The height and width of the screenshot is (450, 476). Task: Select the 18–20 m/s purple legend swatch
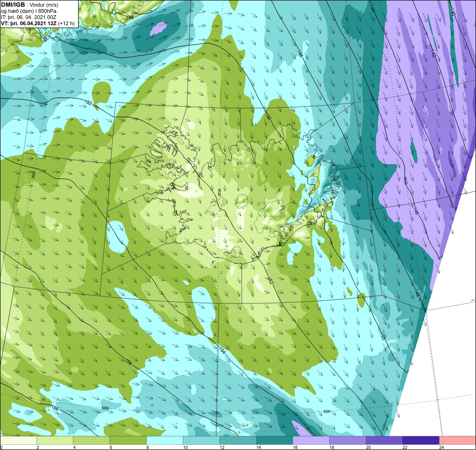(x=347, y=440)
